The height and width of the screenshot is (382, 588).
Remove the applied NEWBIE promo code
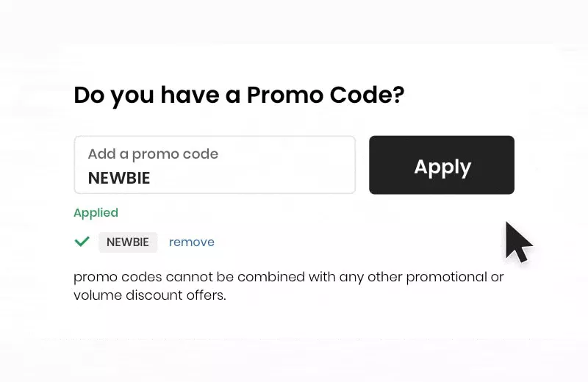pyautogui.click(x=192, y=242)
